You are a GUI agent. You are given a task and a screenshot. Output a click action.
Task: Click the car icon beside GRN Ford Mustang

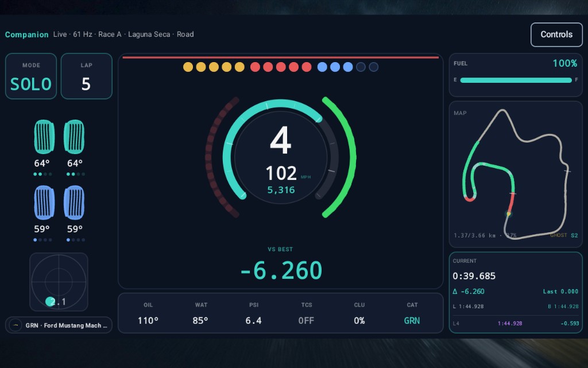point(16,325)
